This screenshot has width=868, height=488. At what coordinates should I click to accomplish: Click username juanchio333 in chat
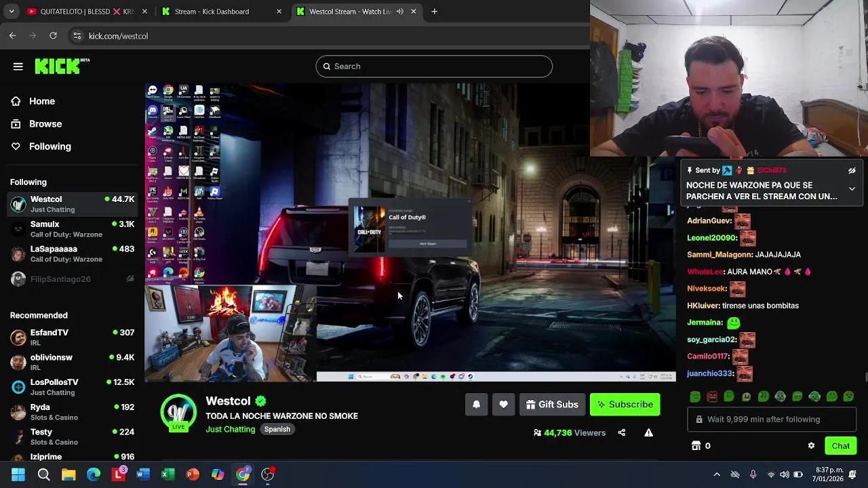[x=711, y=373]
